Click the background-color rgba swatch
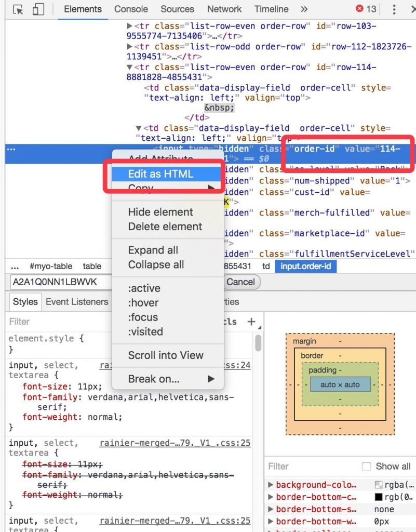 [379, 485]
